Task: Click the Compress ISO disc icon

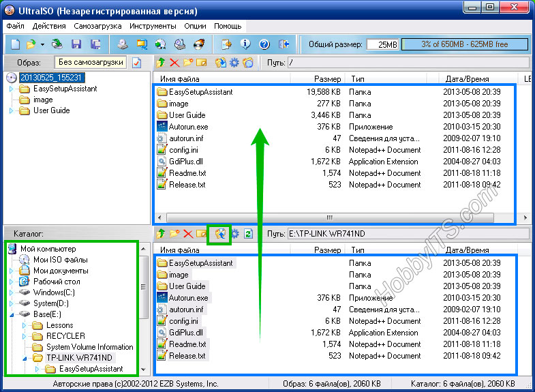Action: click(x=160, y=44)
